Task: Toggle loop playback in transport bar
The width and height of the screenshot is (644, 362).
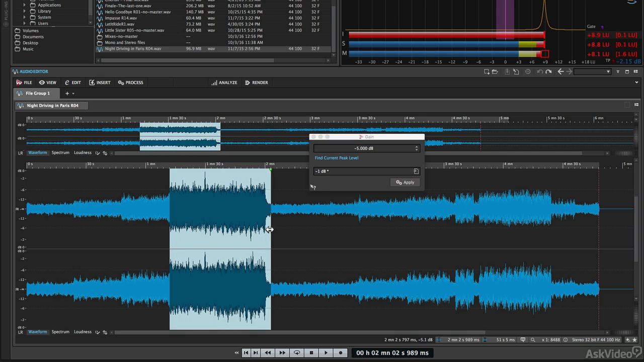Action: point(297,353)
